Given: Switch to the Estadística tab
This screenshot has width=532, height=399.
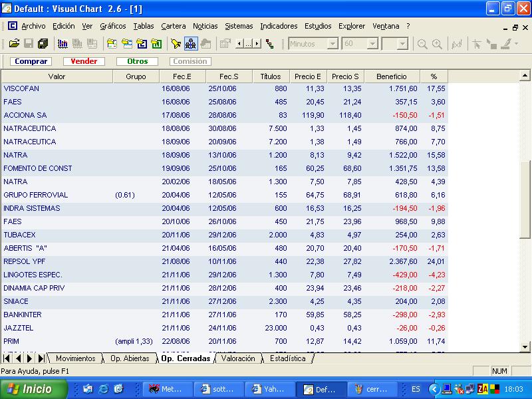Looking at the screenshot, I should pos(288,358).
